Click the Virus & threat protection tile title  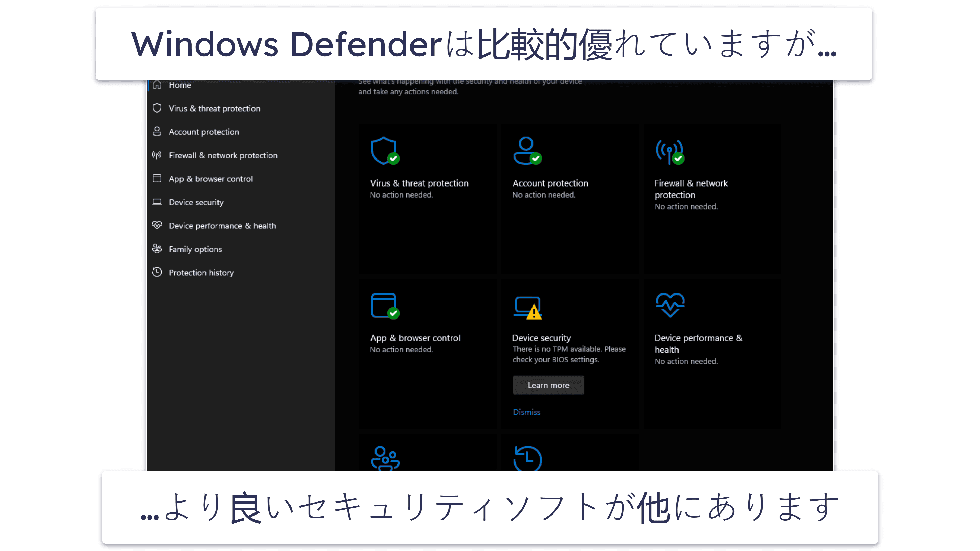(x=419, y=183)
